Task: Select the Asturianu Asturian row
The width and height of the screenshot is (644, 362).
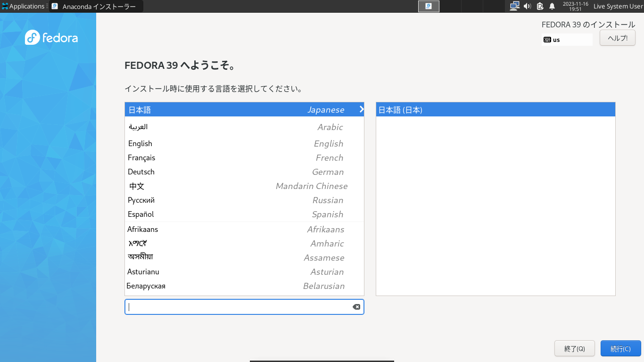Action: click(244, 271)
